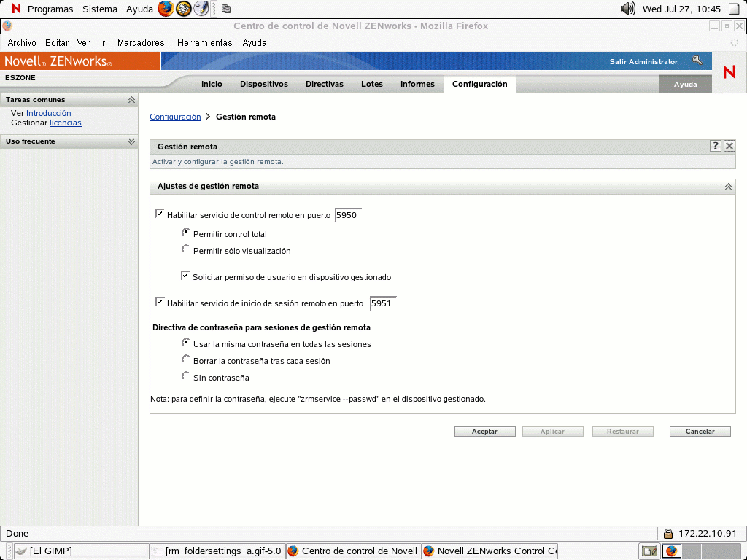Open the Herramientas menu

204,43
